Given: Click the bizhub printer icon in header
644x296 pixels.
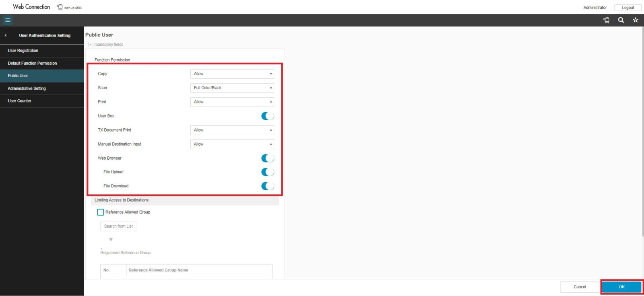Looking at the screenshot, I should pyautogui.click(x=60, y=7).
